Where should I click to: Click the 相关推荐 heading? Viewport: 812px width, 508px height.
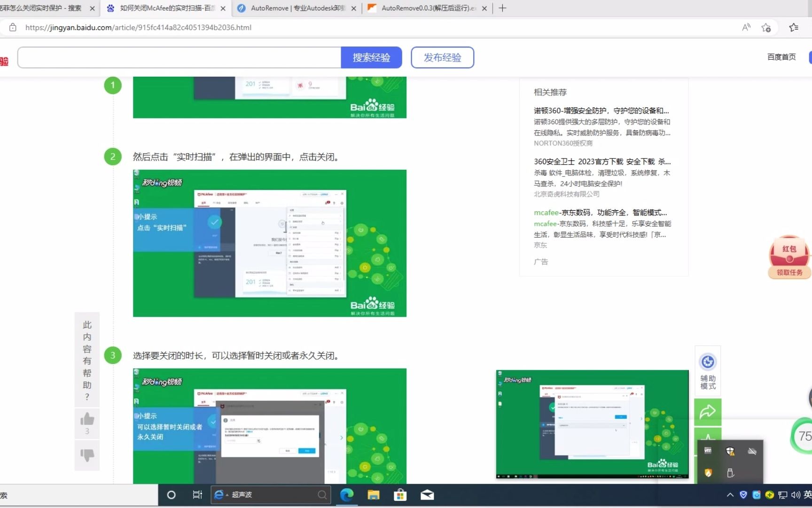point(550,92)
